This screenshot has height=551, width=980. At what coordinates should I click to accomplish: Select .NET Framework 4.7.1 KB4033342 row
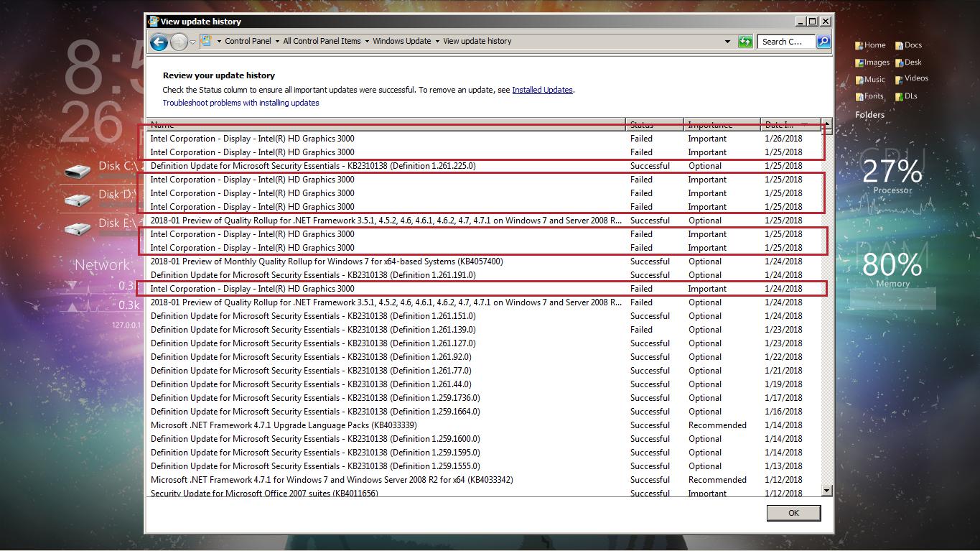pos(484,480)
